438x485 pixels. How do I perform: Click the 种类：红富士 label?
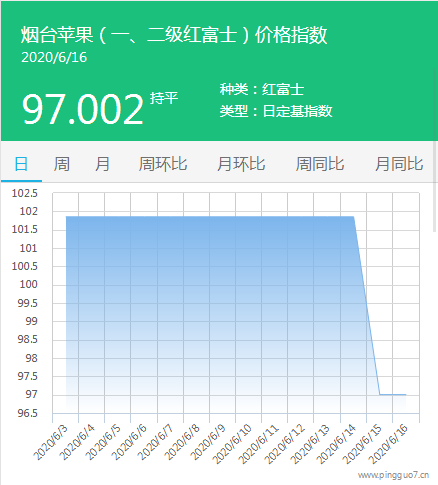262,89
